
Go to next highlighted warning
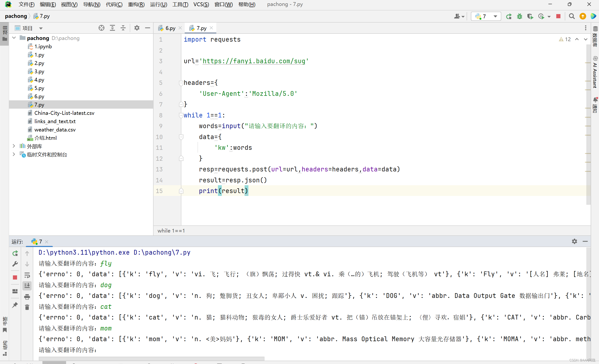pos(585,39)
